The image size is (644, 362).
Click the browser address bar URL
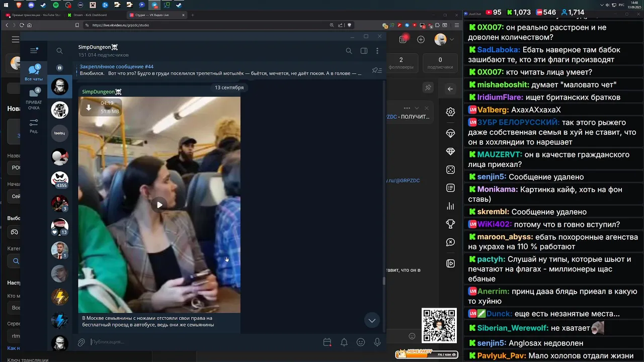point(121,25)
